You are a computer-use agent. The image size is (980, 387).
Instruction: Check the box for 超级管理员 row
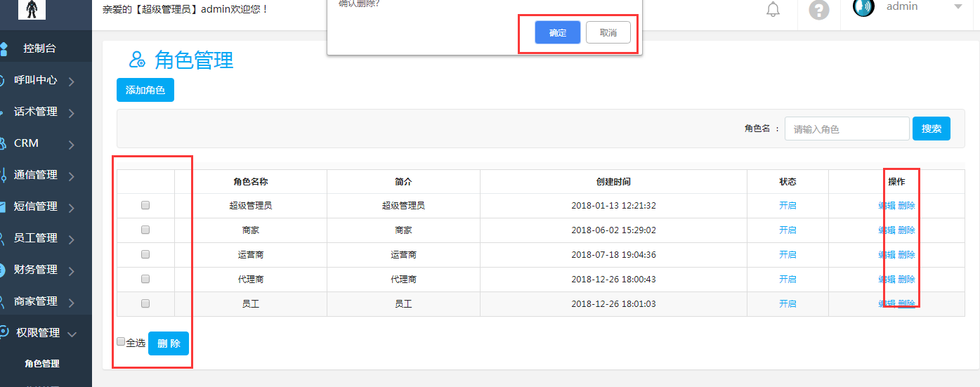tap(145, 206)
